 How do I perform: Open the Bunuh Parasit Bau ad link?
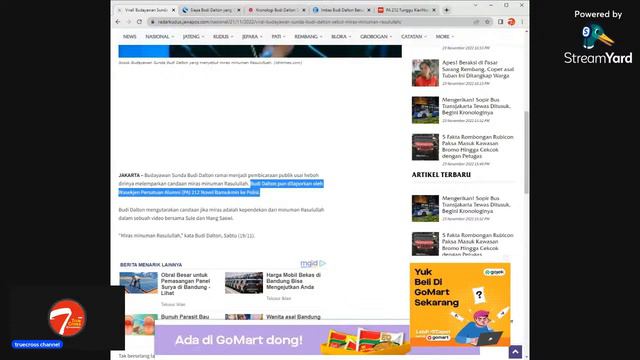point(185,317)
